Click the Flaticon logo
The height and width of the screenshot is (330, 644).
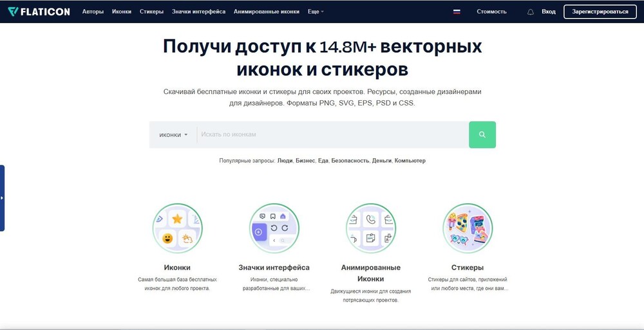[x=39, y=12]
